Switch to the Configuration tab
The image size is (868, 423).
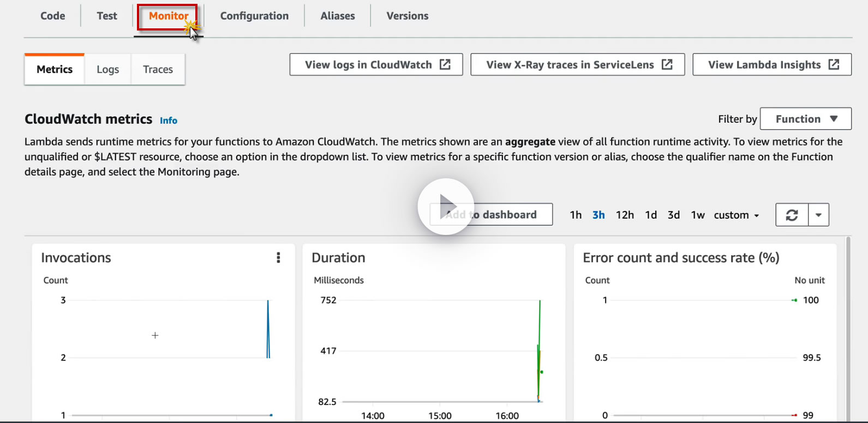254,16
